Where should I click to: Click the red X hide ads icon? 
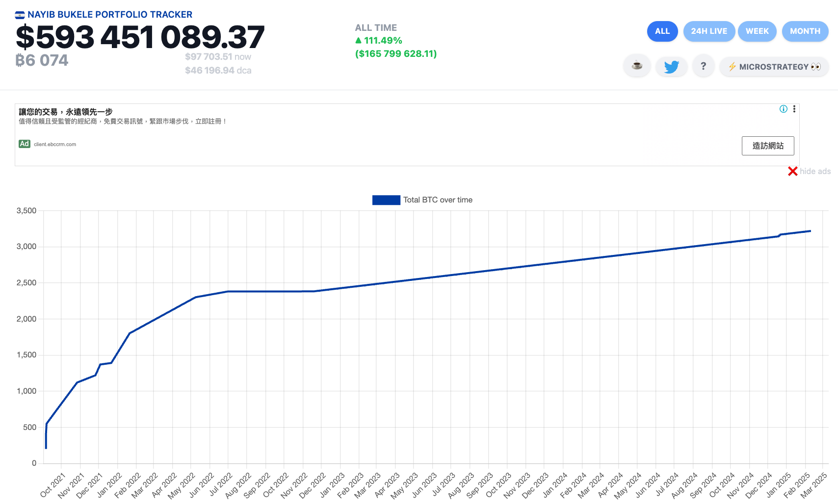click(x=792, y=171)
